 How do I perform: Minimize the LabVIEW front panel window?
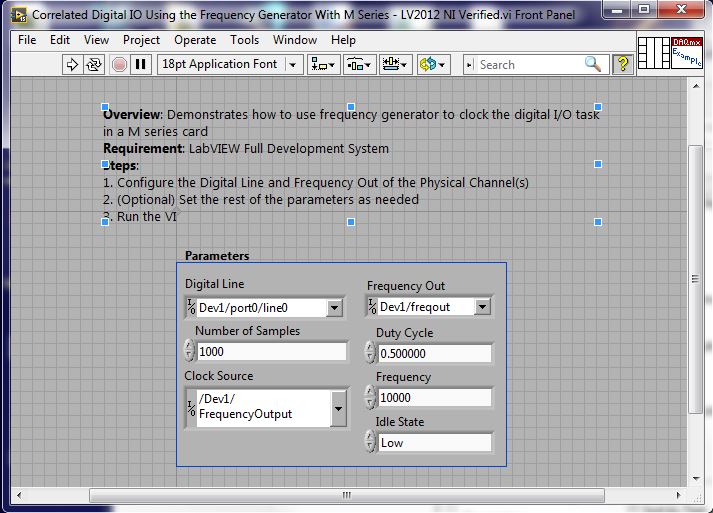[617, 10]
